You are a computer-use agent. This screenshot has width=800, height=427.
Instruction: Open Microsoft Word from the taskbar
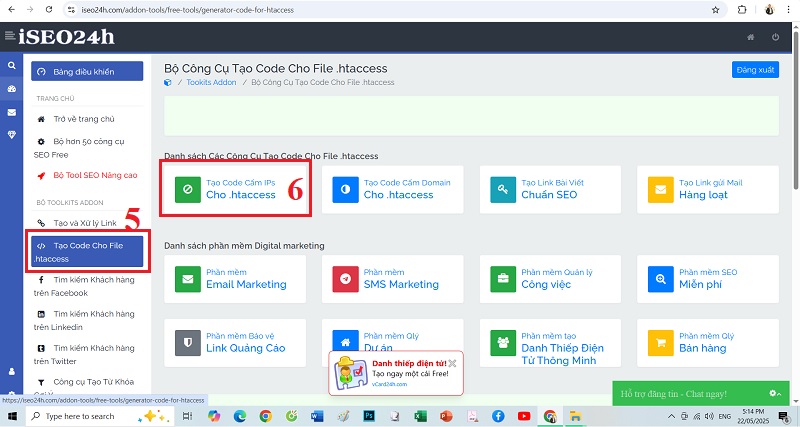tap(317, 416)
